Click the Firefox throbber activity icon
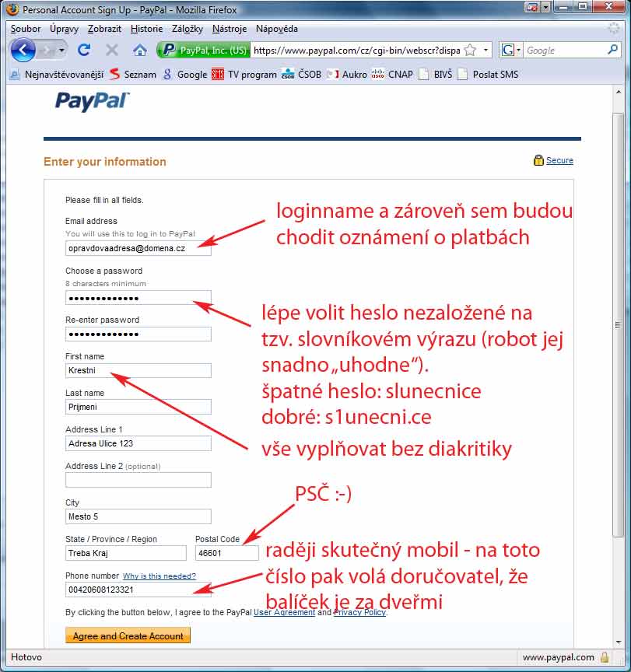This screenshot has width=631, height=672. point(614,28)
